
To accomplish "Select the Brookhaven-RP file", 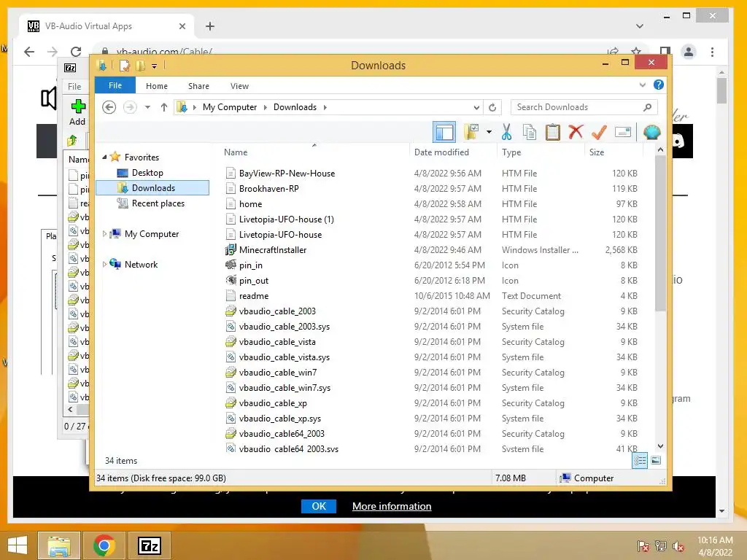I will coord(268,189).
